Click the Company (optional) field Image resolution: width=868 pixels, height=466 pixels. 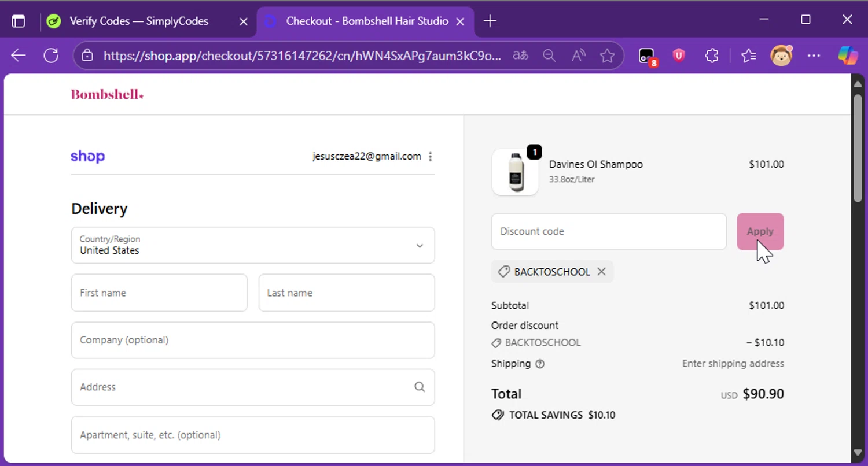[253, 340]
